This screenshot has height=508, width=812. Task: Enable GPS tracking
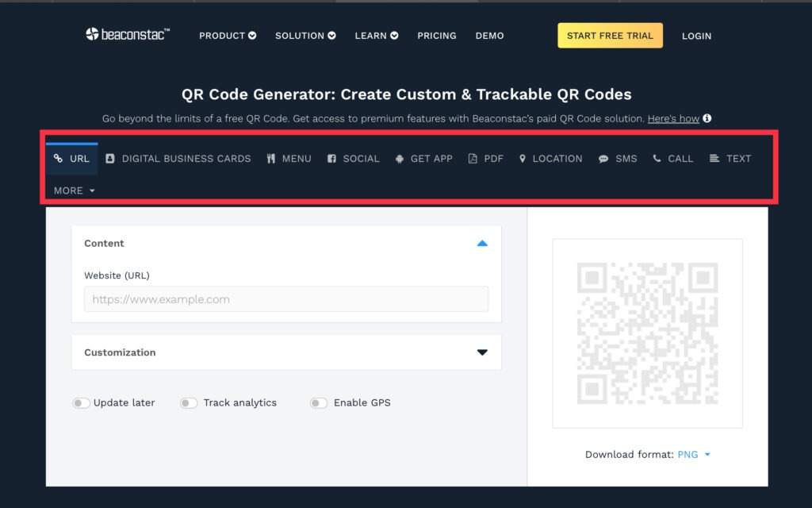coord(319,403)
